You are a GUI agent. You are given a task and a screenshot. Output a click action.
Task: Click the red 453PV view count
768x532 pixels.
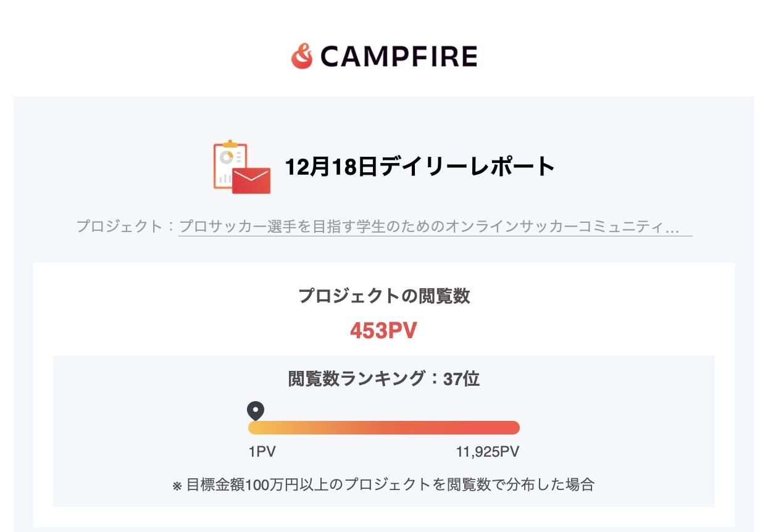click(x=383, y=331)
